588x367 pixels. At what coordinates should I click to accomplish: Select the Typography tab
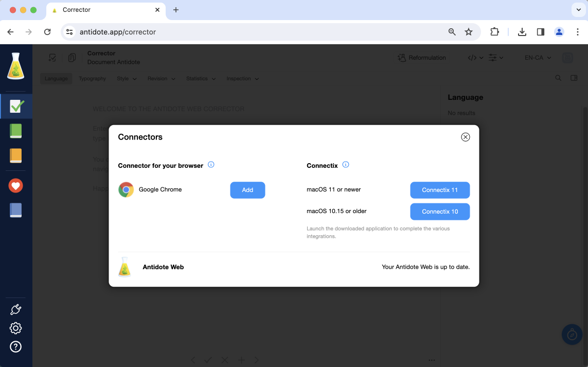92,78
